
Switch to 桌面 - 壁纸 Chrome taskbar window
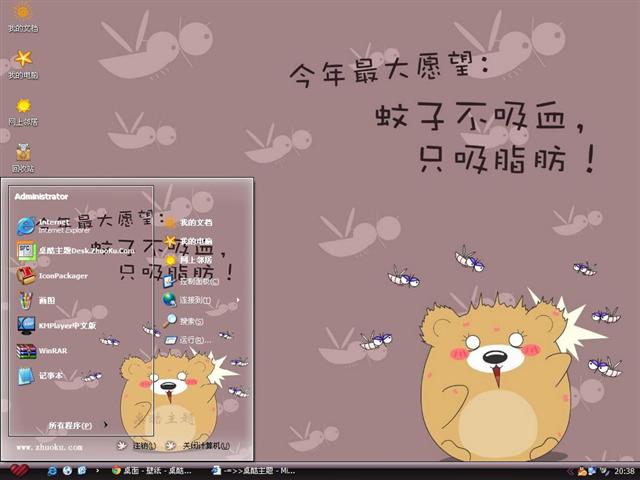pos(152,471)
